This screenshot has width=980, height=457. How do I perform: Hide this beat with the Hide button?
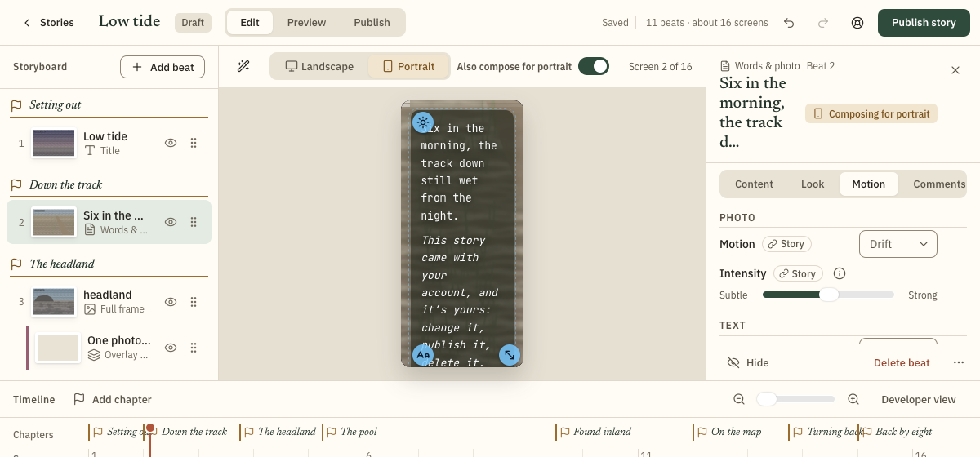coord(747,362)
